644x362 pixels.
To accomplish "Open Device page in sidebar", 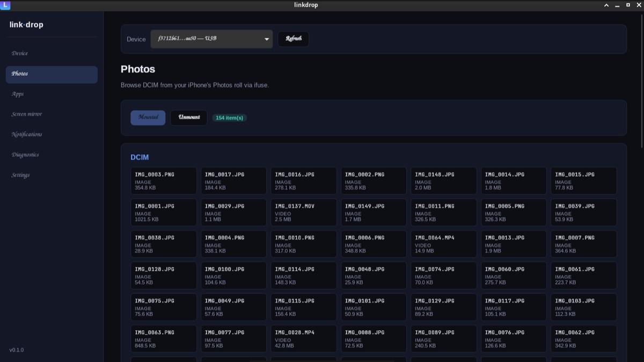I will click(x=52, y=53).
